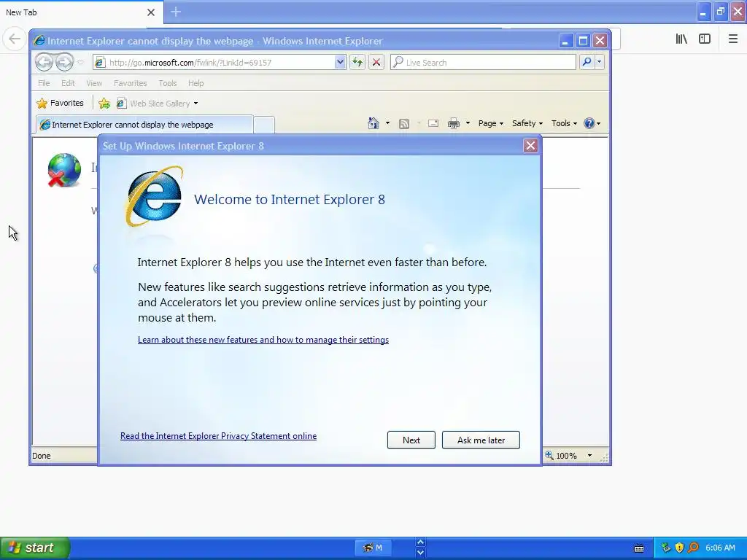Image resolution: width=747 pixels, height=560 pixels.
Task: Click the blue Help question mark icon
Action: (589, 123)
